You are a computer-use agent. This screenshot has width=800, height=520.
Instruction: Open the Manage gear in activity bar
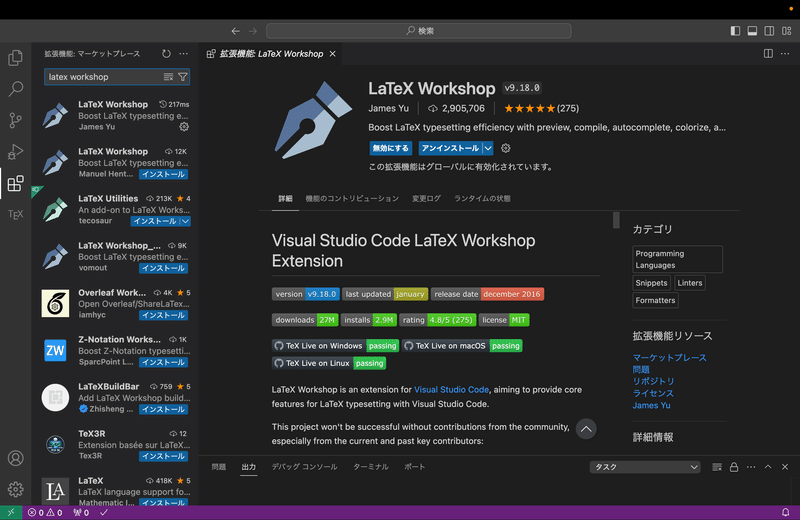coord(15,489)
